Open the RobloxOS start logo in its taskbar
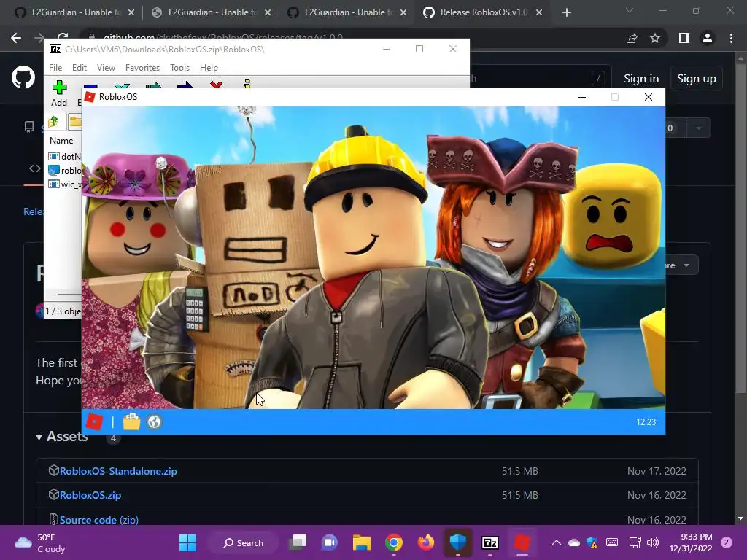Viewport: 747px width, 560px height. tap(94, 422)
